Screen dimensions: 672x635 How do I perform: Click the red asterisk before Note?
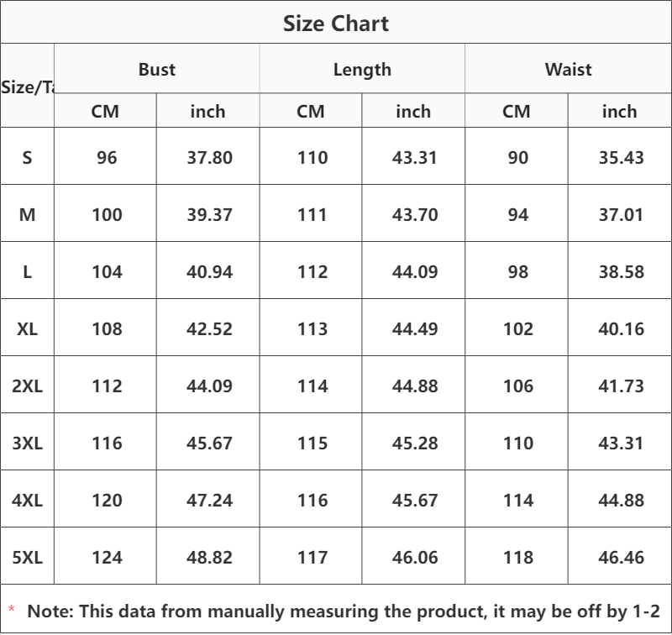pos(12,609)
